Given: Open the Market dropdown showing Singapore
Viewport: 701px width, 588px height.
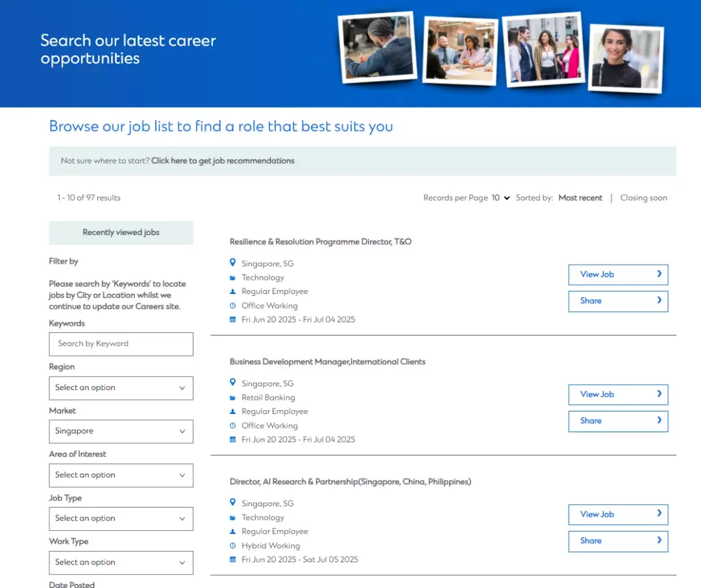Looking at the screenshot, I should [x=121, y=432].
